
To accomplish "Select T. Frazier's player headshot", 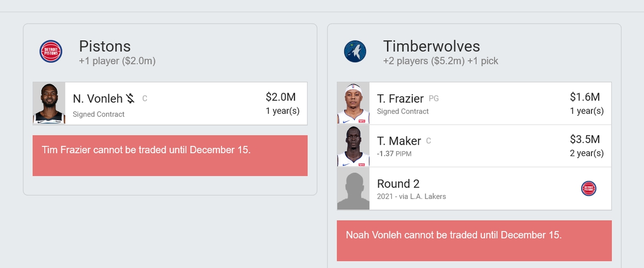I will [x=353, y=103].
